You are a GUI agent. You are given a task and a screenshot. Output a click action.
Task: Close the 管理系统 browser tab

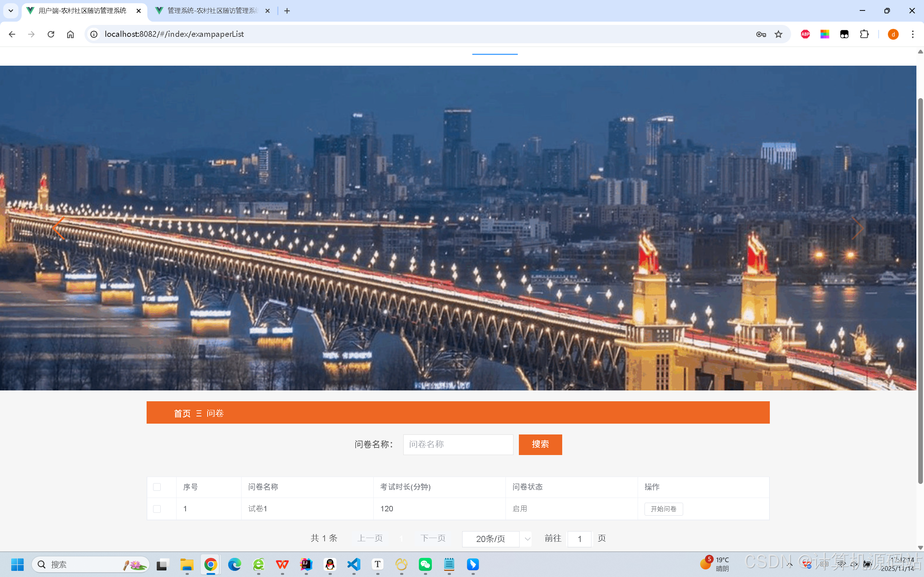click(268, 11)
